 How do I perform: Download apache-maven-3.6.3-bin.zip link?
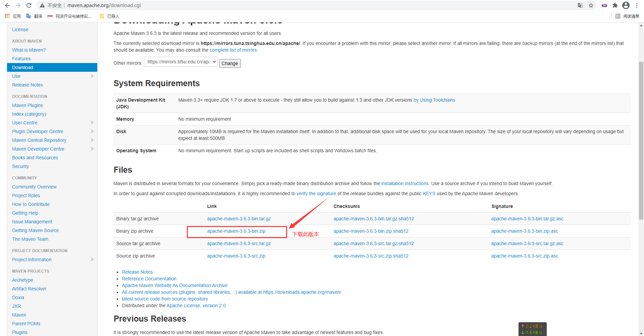236,231
